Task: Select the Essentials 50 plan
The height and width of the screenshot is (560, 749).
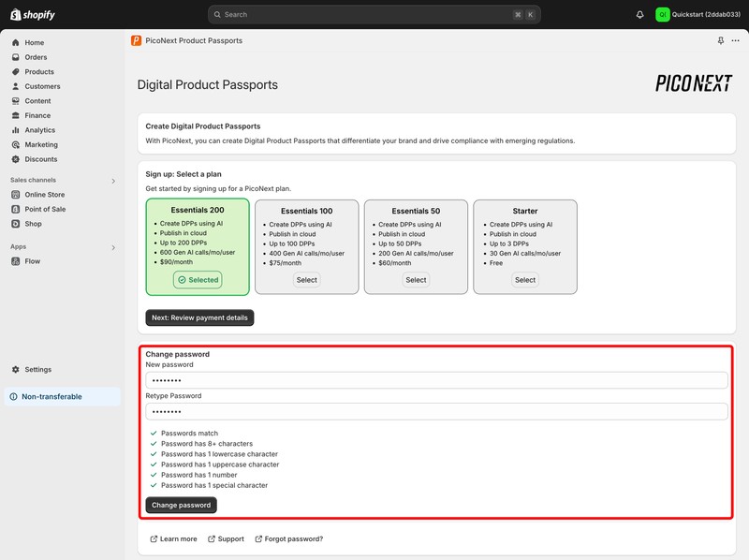Action: pos(416,280)
